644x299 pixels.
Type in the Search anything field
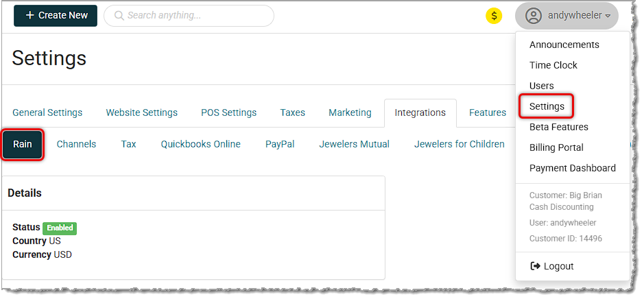pyautogui.click(x=195, y=16)
